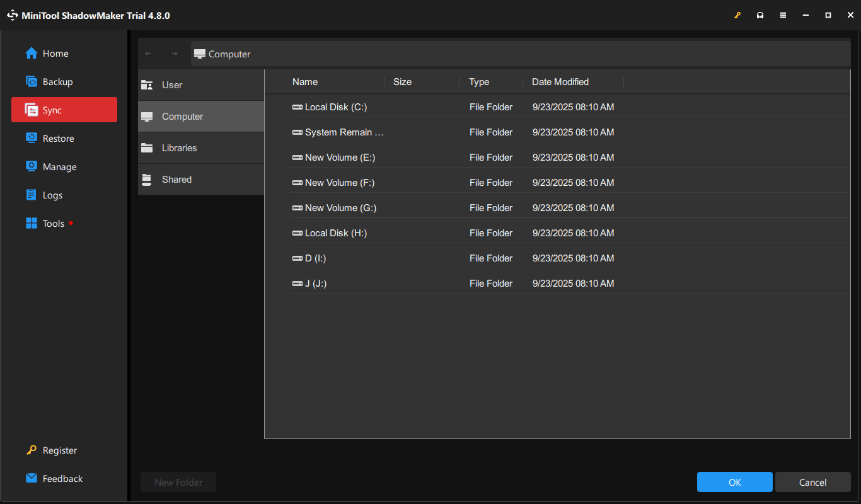Viewport: 861px width, 504px height.
Task: Select the D (I:) drive row
Action: tap(313, 258)
